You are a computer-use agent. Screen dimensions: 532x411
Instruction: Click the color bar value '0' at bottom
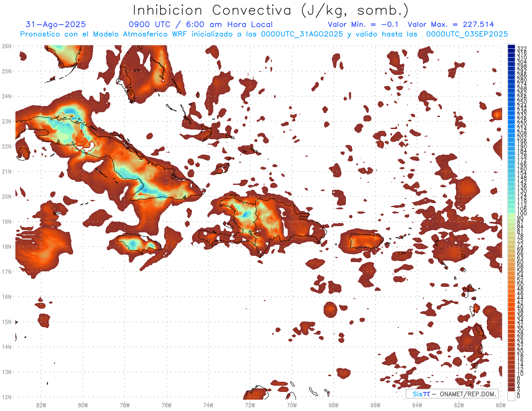(x=519, y=396)
